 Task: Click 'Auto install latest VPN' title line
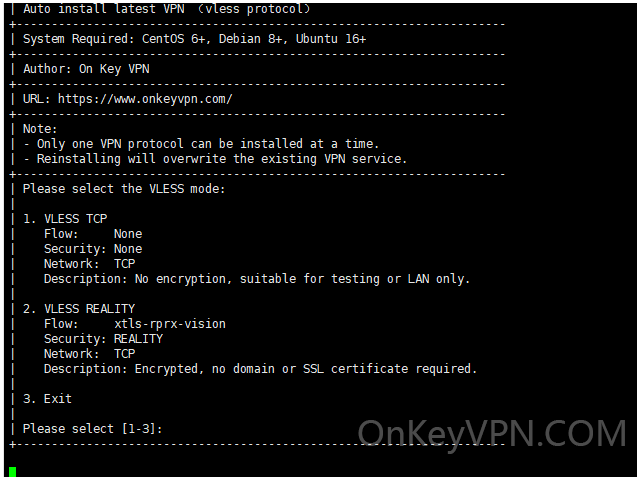(x=167, y=9)
